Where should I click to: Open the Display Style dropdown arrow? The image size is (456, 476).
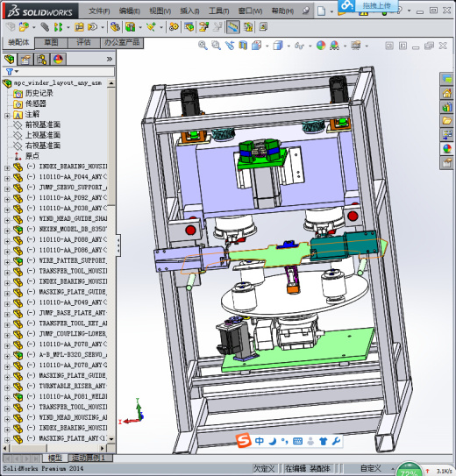(289, 46)
